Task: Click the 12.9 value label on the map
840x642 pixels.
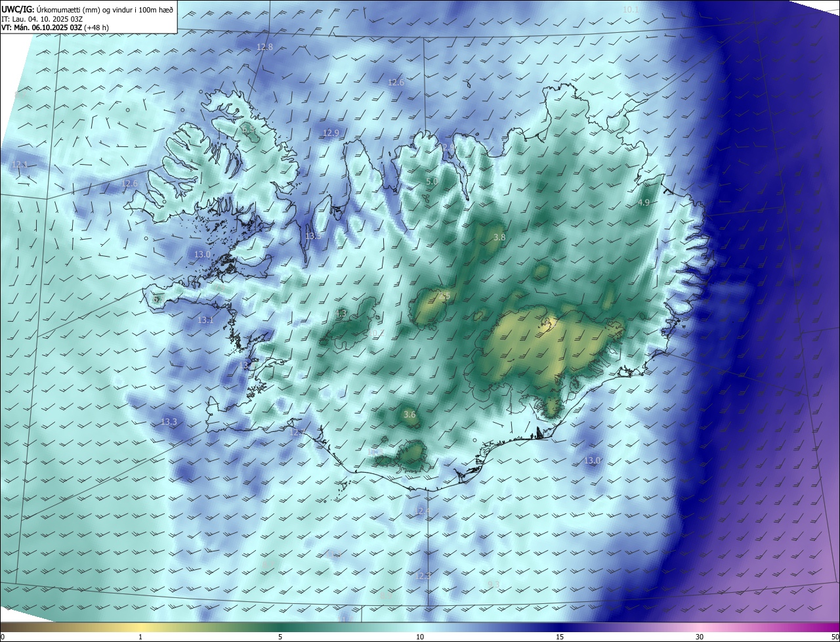Action: 331,133
